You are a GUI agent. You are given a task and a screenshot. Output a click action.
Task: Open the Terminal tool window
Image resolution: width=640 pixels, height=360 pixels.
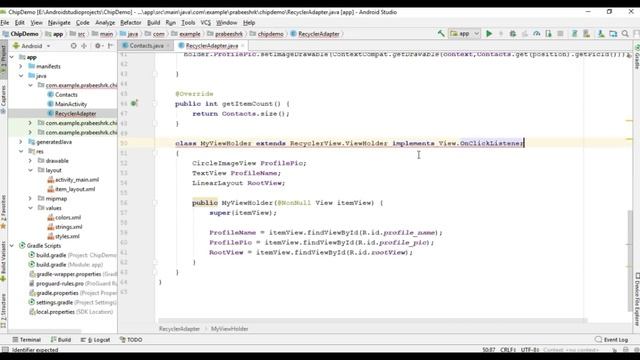coord(27,340)
